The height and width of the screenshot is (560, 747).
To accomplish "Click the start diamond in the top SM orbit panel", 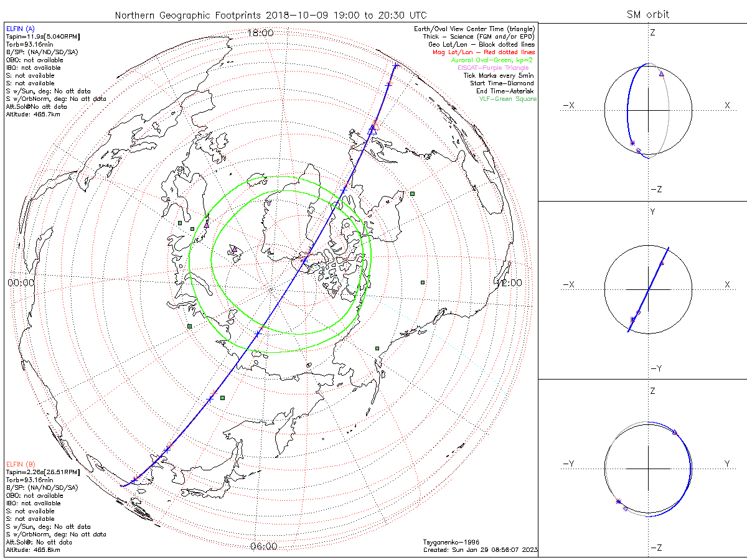I will [639, 151].
